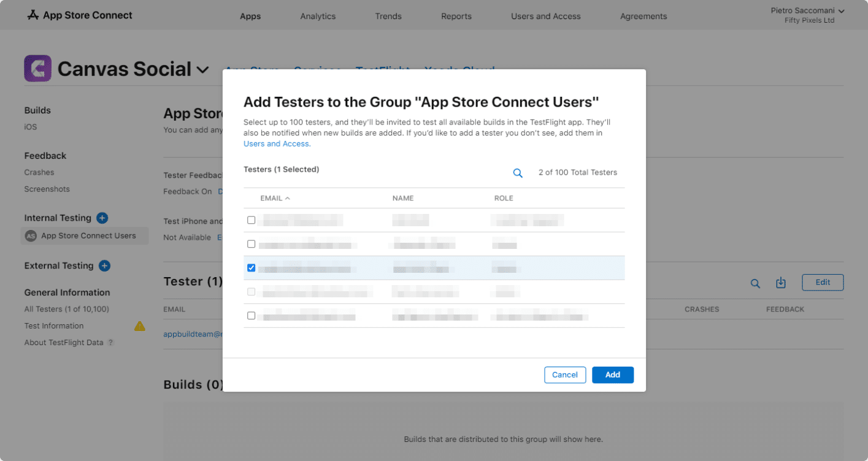Viewport: 868px width, 461px height.
Task: Click the Edit button in the Tester section
Action: (x=823, y=283)
